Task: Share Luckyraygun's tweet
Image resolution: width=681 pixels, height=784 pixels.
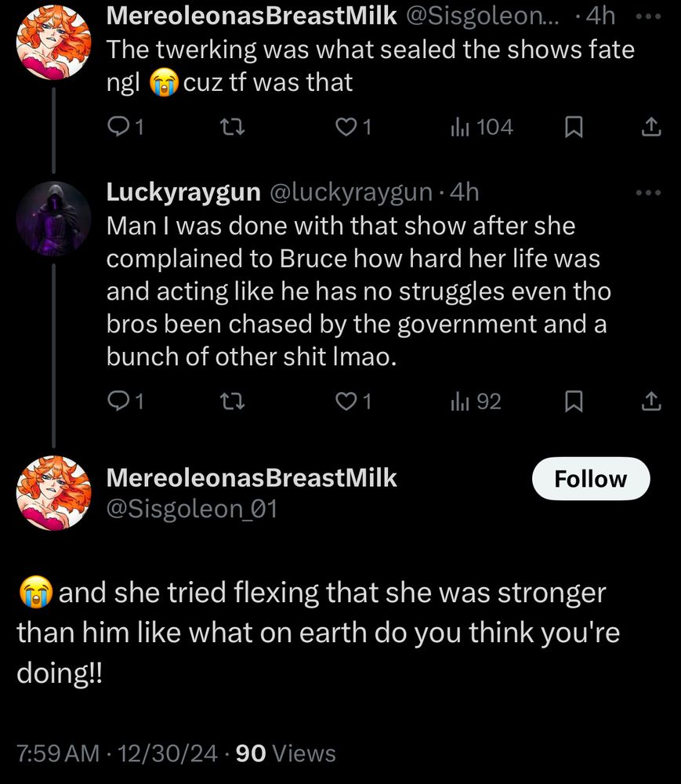Action: 651,402
